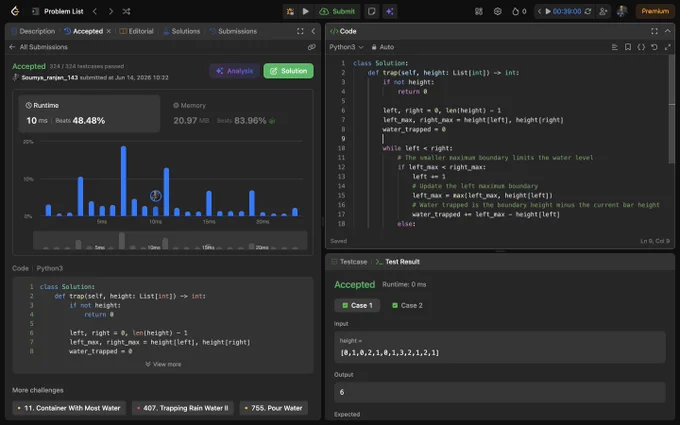Click the invite user icon
The width and height of the screenshot is (680, 425).
(603, 11)
